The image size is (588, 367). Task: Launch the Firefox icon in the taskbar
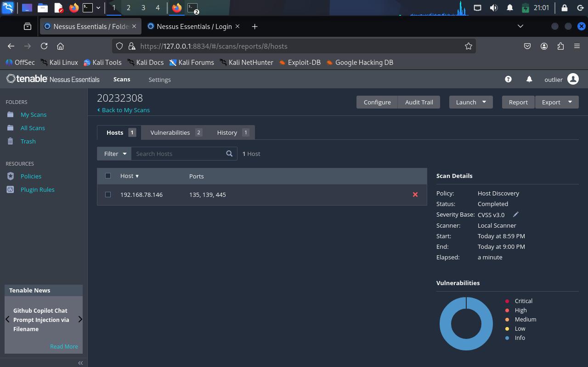[74, 8]
